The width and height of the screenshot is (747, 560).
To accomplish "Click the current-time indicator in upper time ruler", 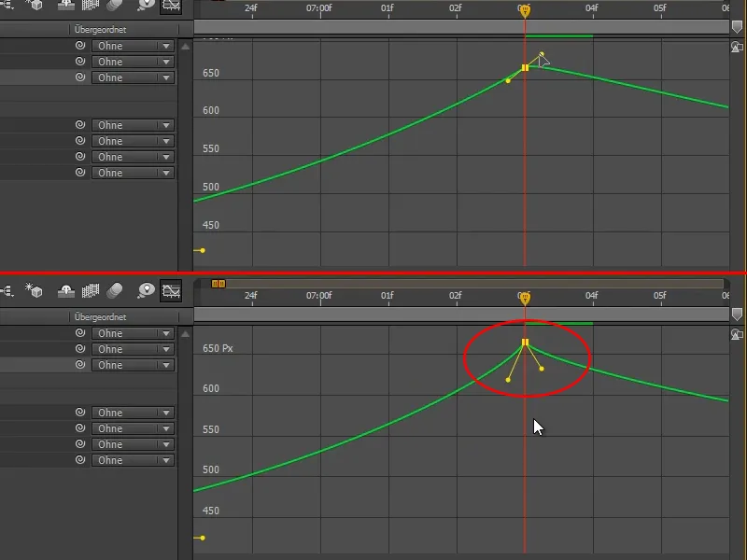I will [525, 11].
